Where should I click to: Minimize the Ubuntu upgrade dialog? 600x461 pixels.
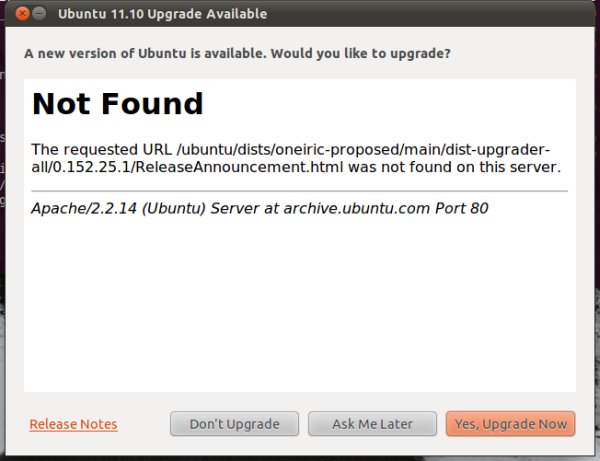[x=40, y=15]
